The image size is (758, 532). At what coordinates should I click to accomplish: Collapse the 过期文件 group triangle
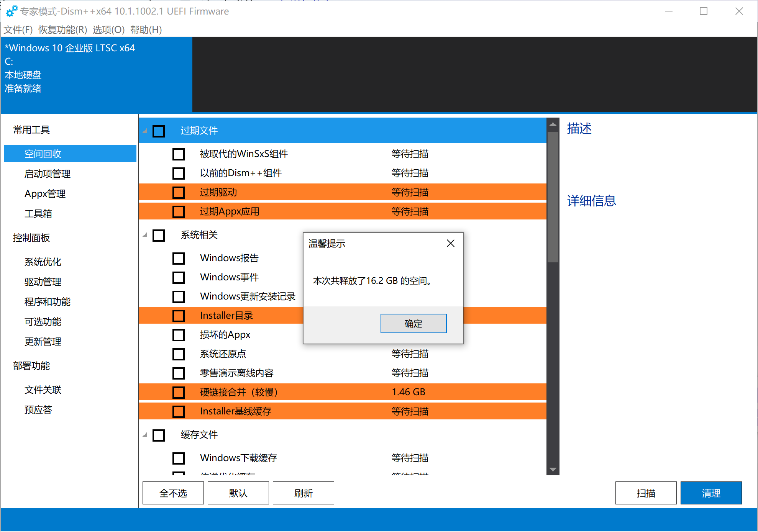[145, 131]
